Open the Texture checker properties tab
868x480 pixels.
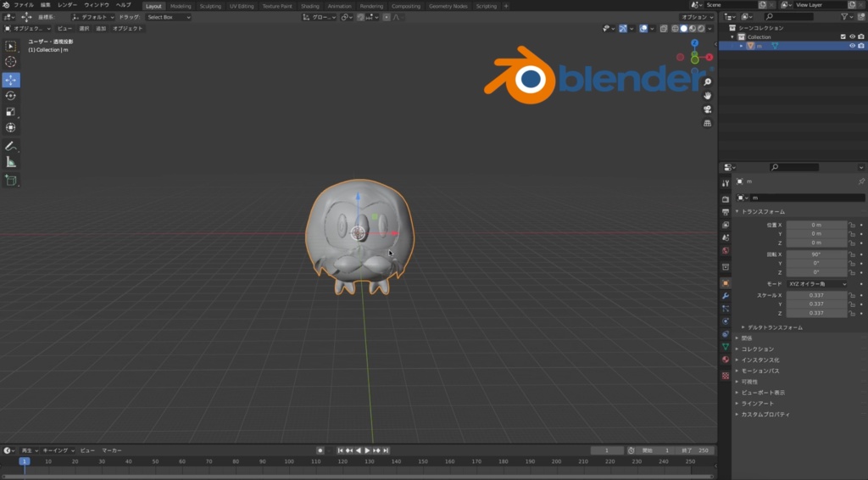tap(726, 376)
